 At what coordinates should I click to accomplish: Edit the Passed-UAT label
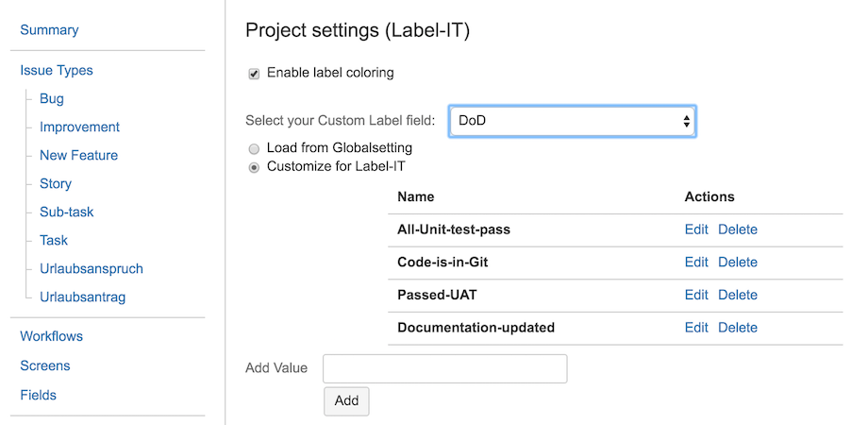point(696,295)
